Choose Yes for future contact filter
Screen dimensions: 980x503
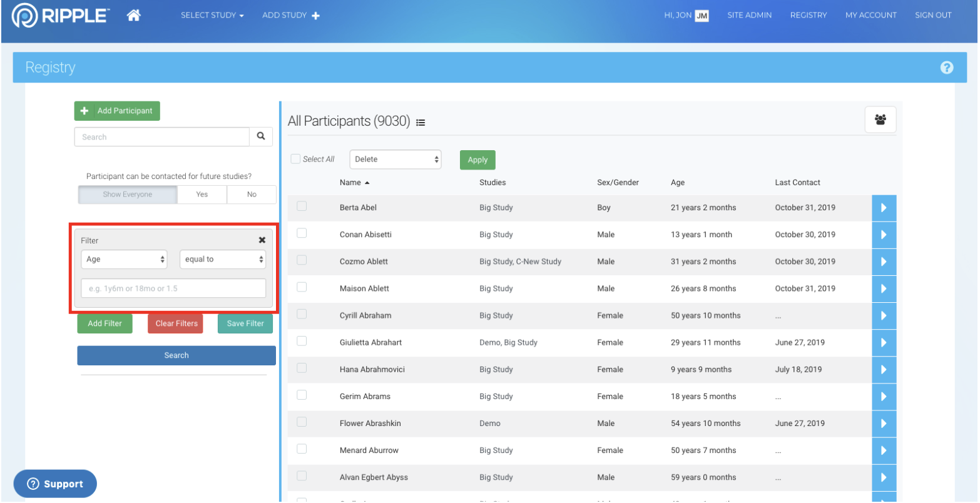(x=202, y=195)
